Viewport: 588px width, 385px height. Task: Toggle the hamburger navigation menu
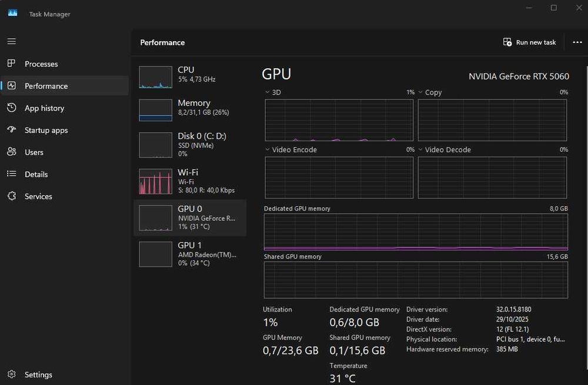[12, 42]
